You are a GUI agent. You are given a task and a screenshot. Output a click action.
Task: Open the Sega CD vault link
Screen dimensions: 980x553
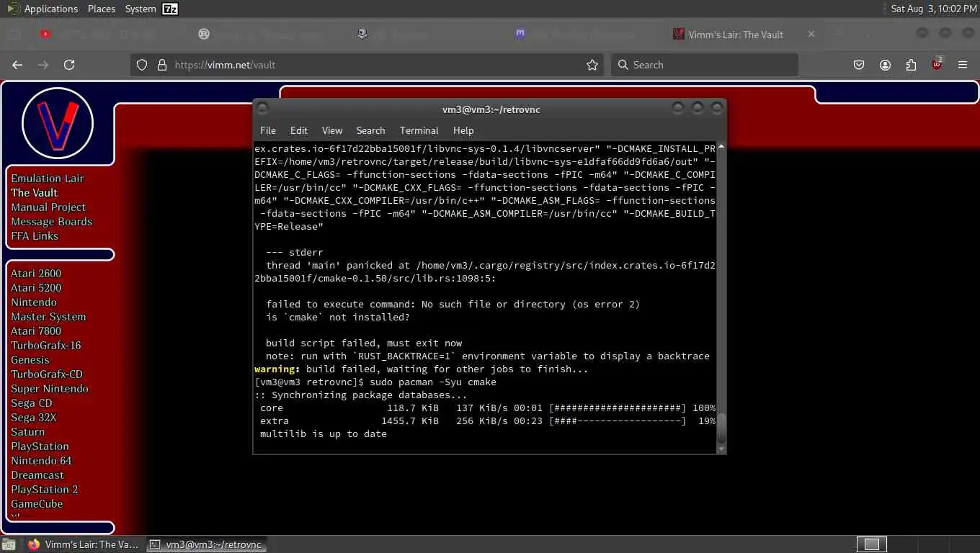32,403
